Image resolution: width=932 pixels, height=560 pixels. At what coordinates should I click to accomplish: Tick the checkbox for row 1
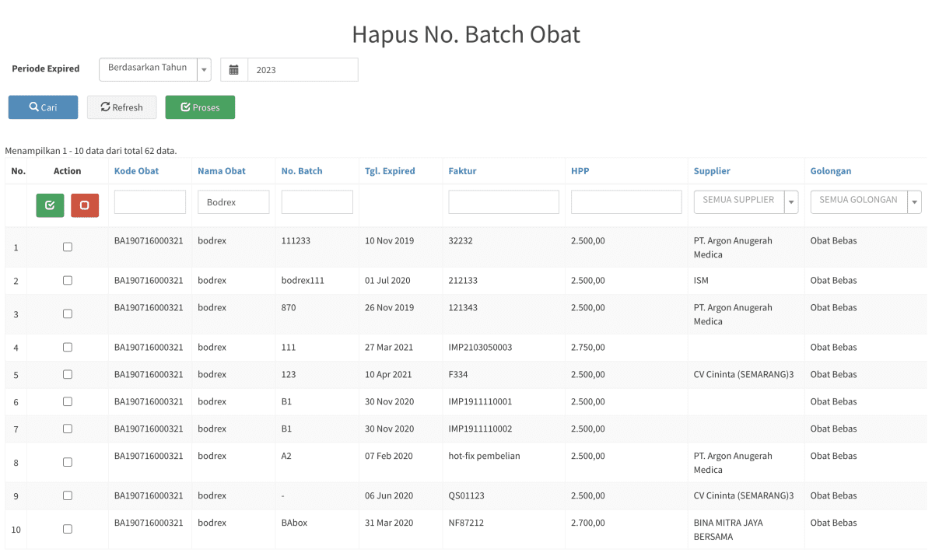point(68,247)
